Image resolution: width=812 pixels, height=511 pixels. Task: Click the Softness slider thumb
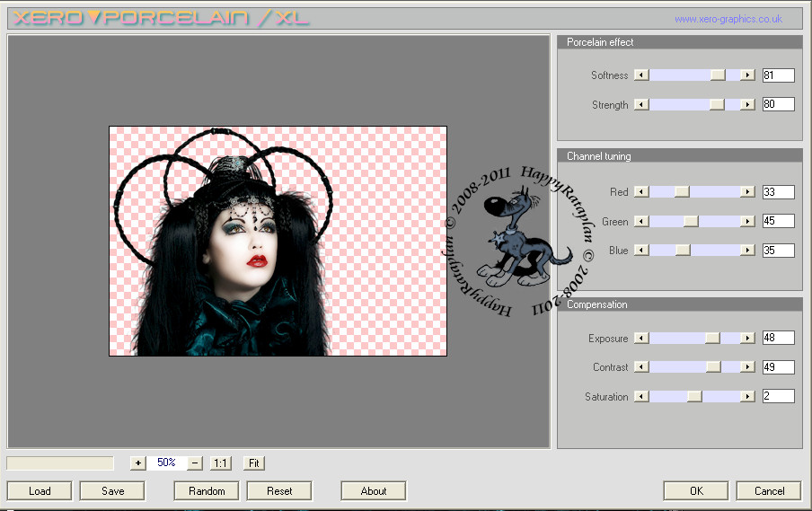point(718,75)
